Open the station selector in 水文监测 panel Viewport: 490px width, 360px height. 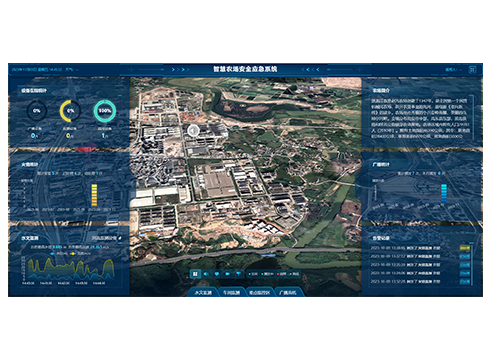point(104,238)
